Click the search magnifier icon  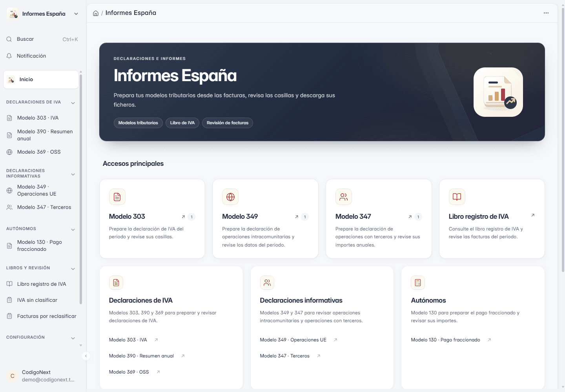coord(9,39)
